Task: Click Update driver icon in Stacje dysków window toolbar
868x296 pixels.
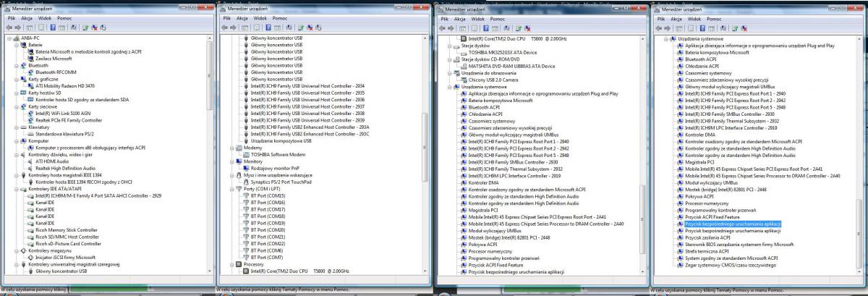Action: pos(518,28)
